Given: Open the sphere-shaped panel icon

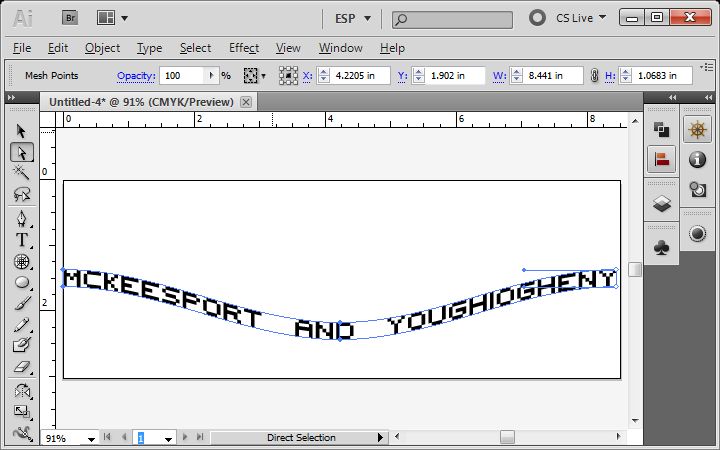Looking at the screenshot, I should click(697, 233).
